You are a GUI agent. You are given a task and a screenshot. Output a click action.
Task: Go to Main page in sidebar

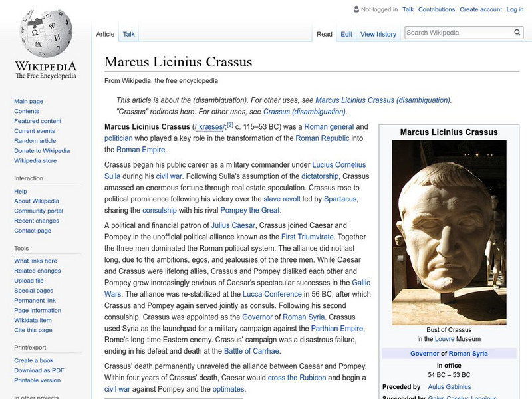[x=29, y=101]
